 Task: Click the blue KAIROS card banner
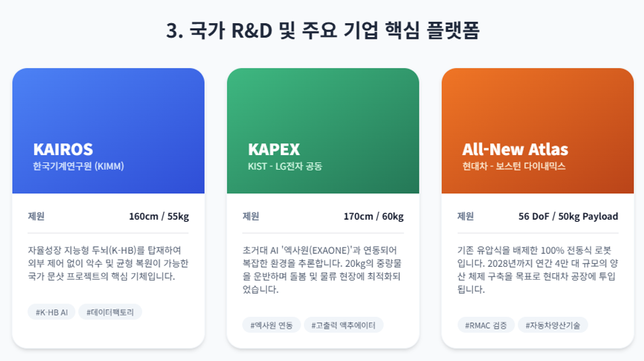click(x=108, y=131)
